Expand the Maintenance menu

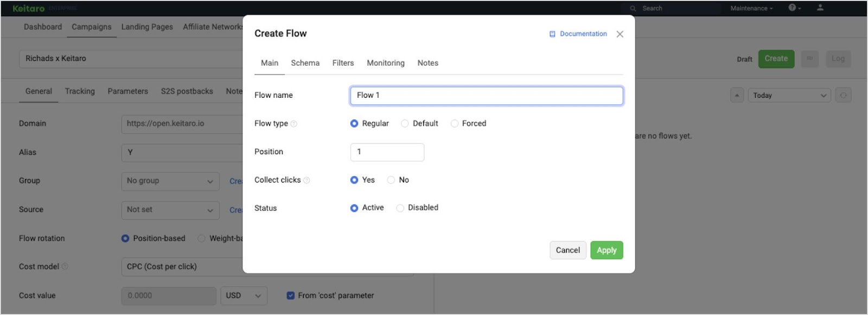[x=751, y=8]
